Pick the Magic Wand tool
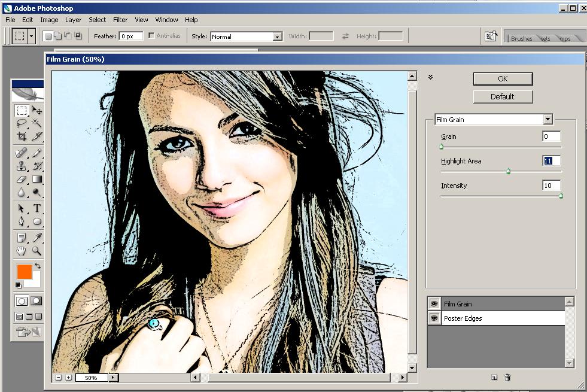The height and width of the screenshot is (392, 587). [37, 124]
